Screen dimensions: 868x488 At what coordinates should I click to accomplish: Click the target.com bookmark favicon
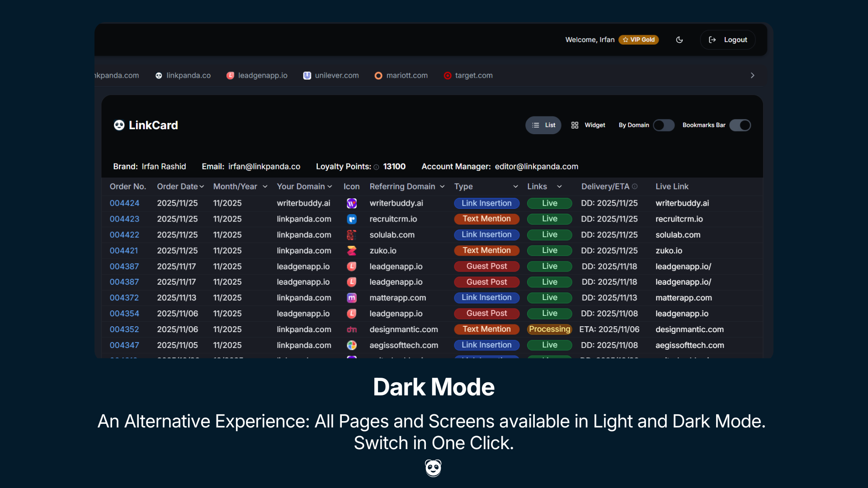448,75
